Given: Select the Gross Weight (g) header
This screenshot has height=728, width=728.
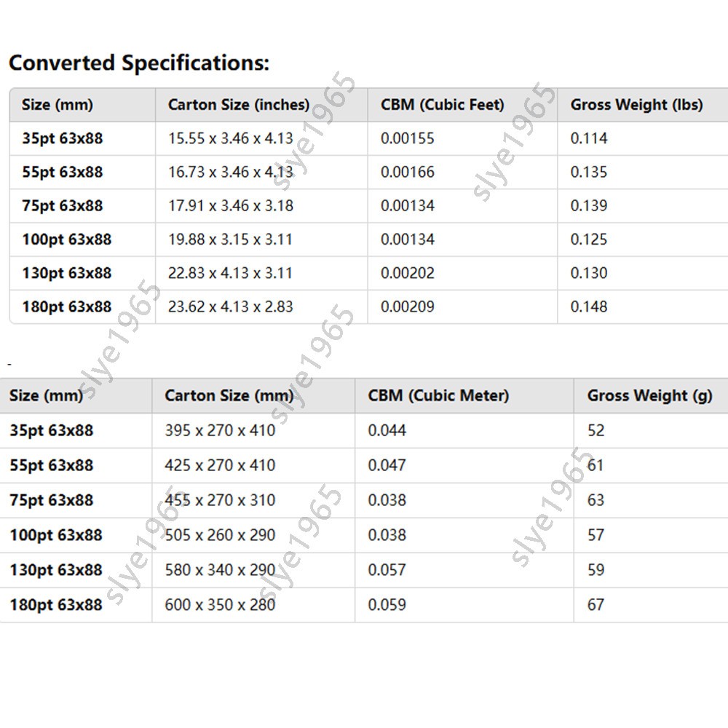Looking at the screenshot, I should (x=649, y=395).
